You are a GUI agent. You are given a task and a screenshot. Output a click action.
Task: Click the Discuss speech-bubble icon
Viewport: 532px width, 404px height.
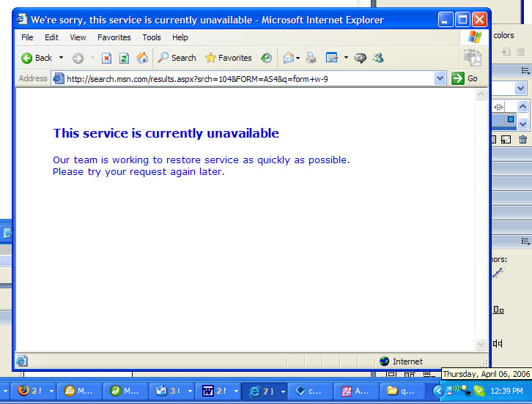[x=361, y=58]
